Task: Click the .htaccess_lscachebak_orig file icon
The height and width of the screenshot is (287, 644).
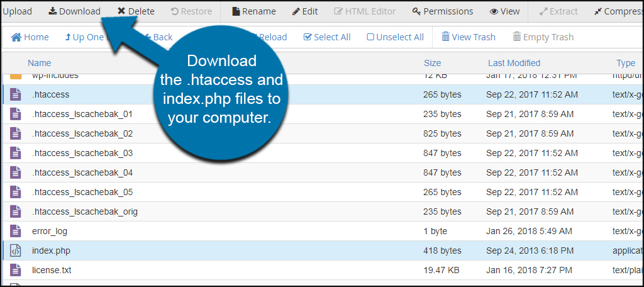Action: click(x=16, y=211)
